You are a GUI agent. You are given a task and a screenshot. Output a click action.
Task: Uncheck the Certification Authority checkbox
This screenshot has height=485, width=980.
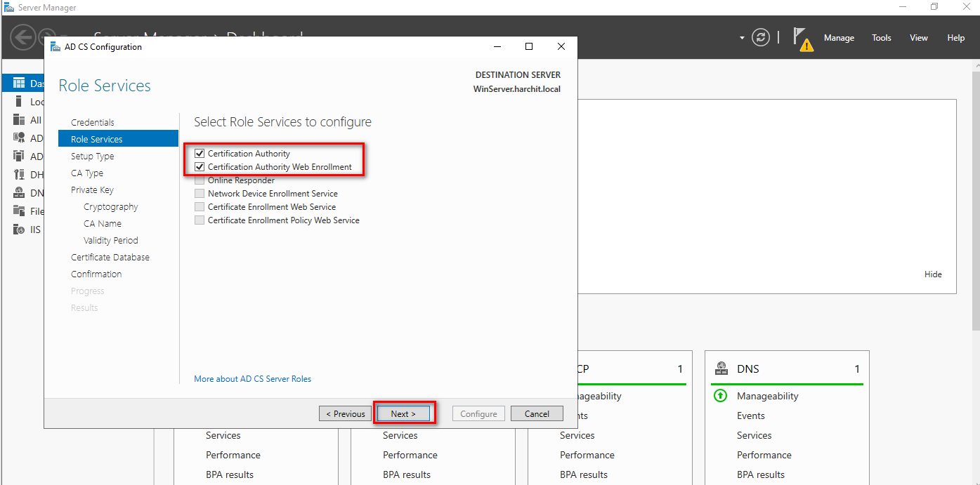pos(200,154)
